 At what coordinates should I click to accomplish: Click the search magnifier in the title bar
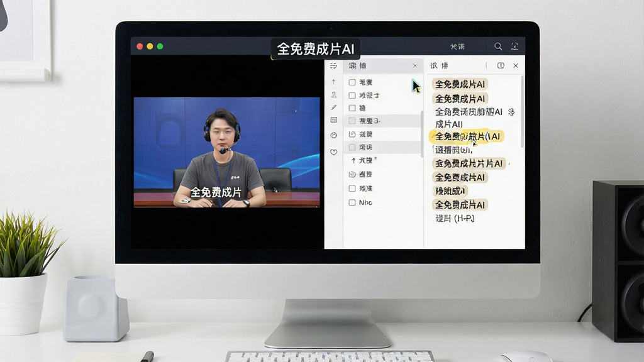(x=498, y=47)
